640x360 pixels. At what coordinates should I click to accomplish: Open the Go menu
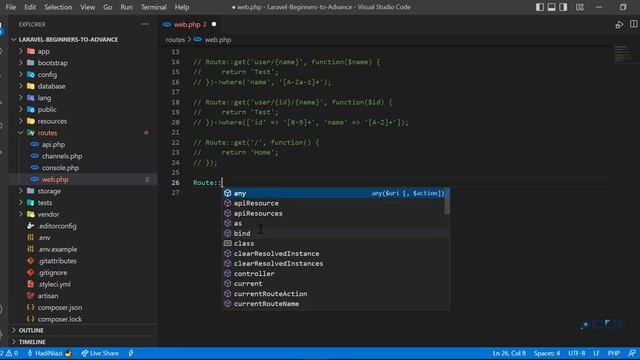(x=107, y=7)
